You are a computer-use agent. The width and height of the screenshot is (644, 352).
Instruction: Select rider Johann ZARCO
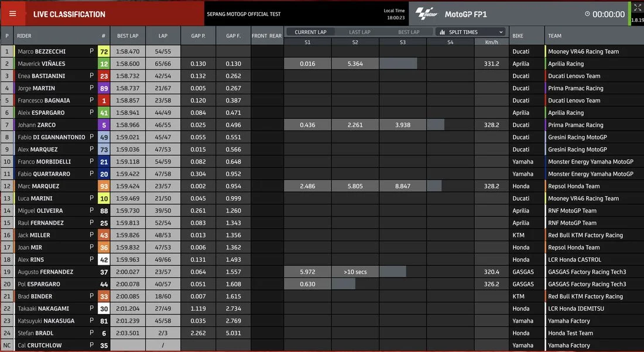click(x=36, y=125)
